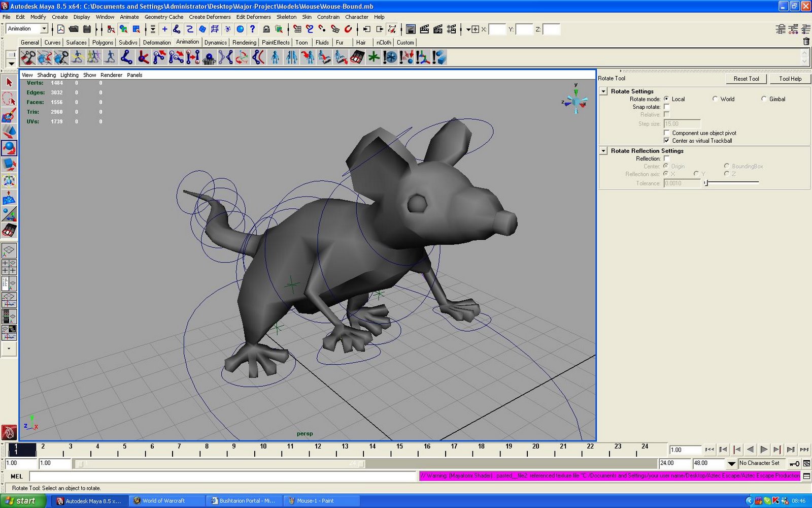This screenshot has width=812, height=508.
Task: Tick Component use object pivot
Action: (x=666, y=133)
